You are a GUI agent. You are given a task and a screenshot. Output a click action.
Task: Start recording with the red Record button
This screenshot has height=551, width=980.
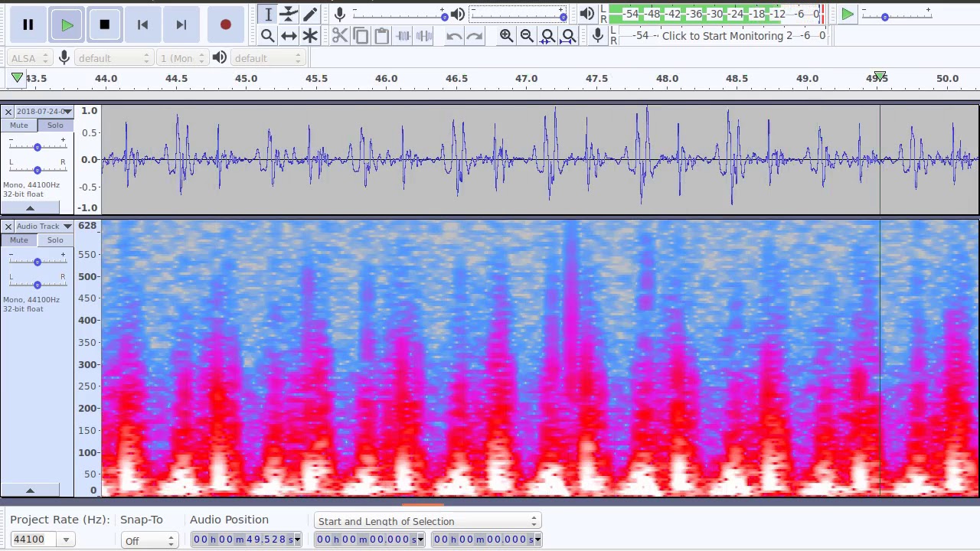(225, 24)
